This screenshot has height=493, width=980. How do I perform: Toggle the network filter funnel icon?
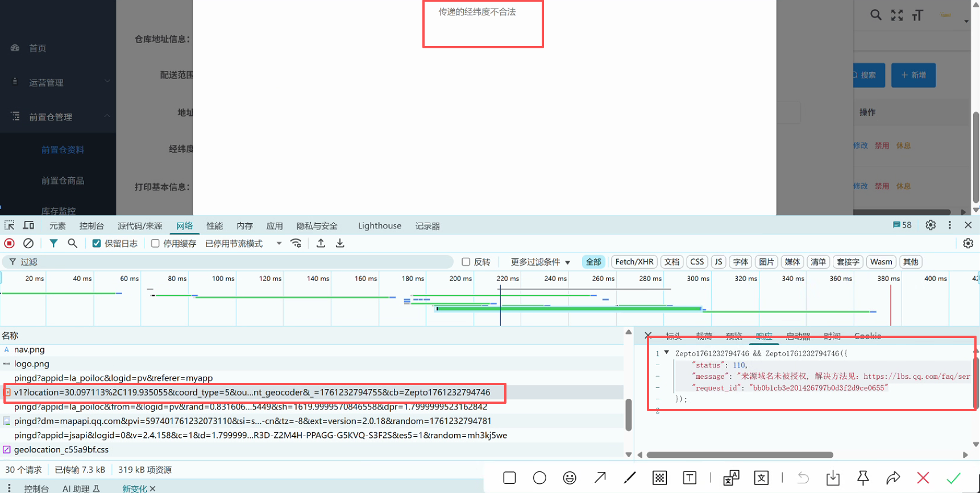[x=53, y=243]
